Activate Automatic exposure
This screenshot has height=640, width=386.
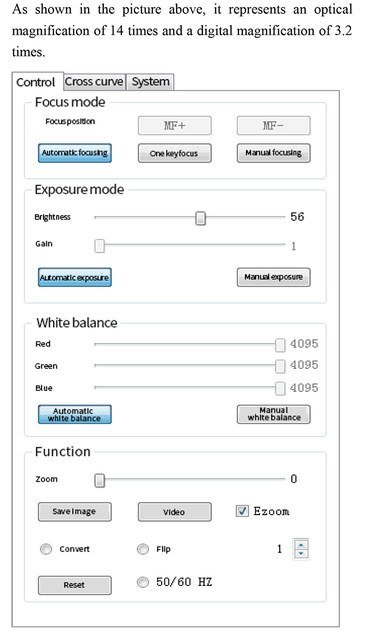[x=75, y=277]
